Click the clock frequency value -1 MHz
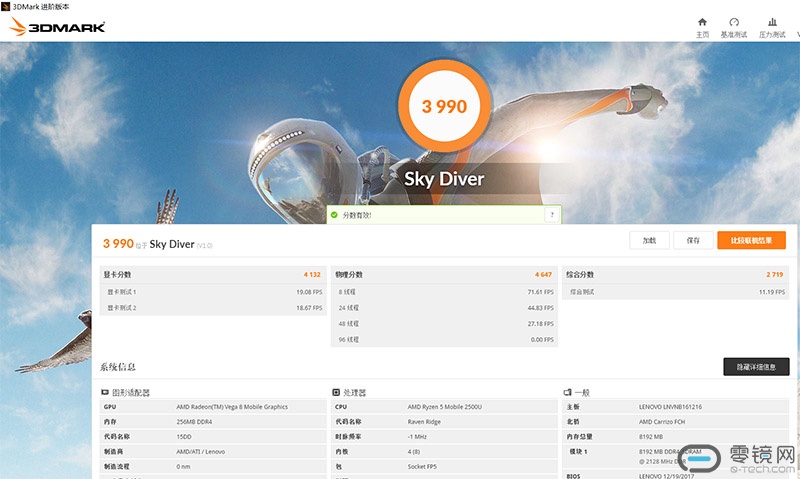This screenshot has width=800, height=479. click(417, 437)
